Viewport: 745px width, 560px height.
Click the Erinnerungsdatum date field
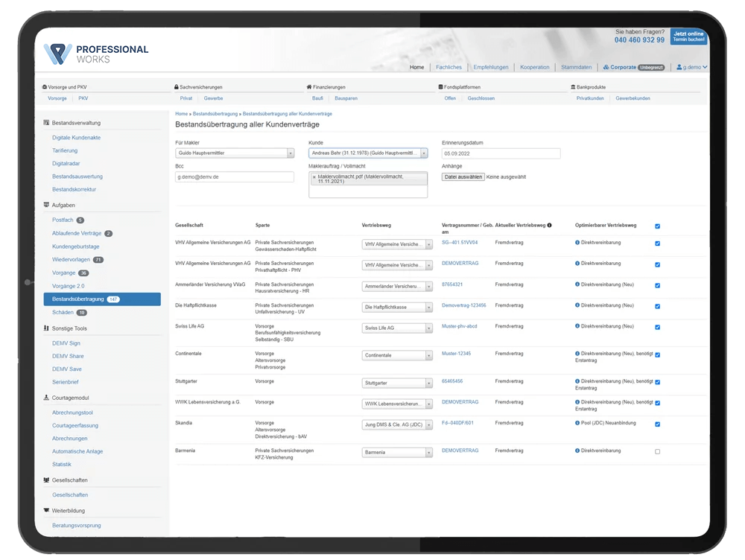coord(501,153)
